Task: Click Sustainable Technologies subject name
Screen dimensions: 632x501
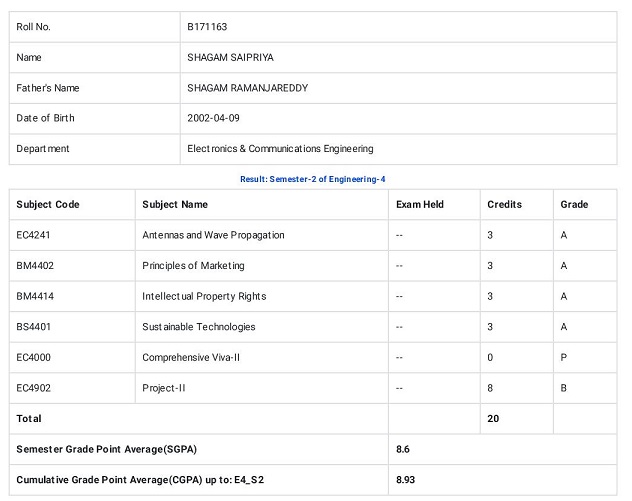Action: [x=199, y=327]
